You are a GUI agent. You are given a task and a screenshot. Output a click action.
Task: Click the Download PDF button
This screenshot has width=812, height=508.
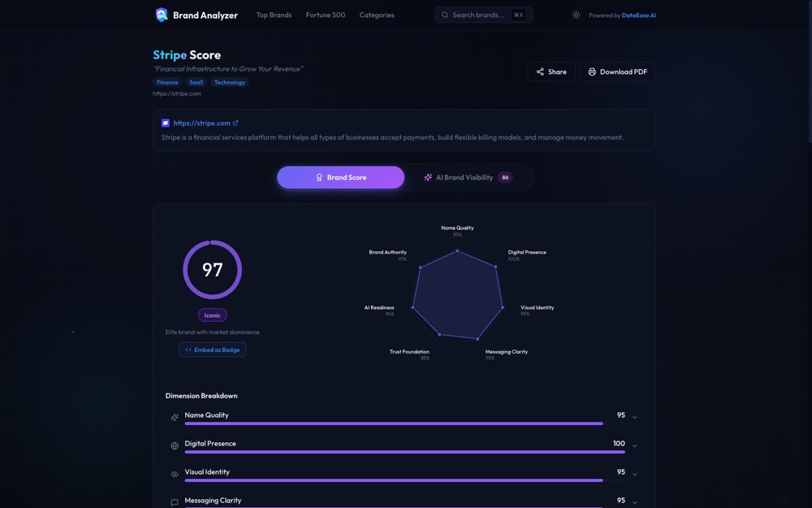617,72
